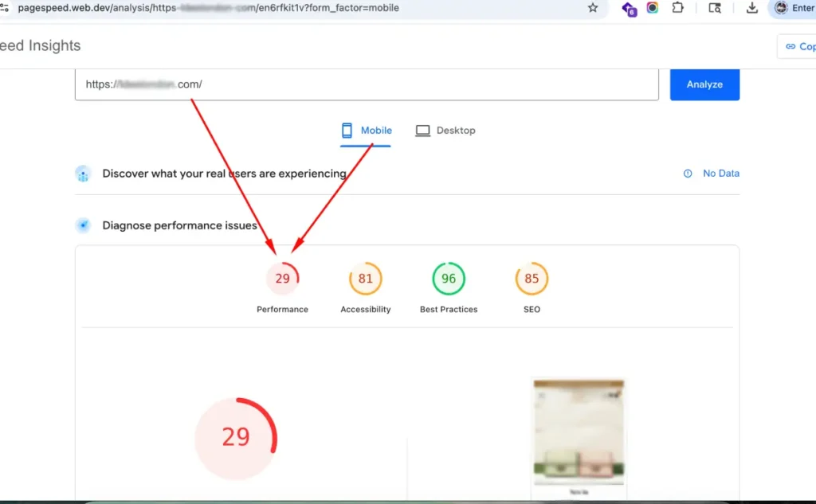Click 'Diagnose performance issues' heading
The image size is (816, 504).
tap(179, 225)
